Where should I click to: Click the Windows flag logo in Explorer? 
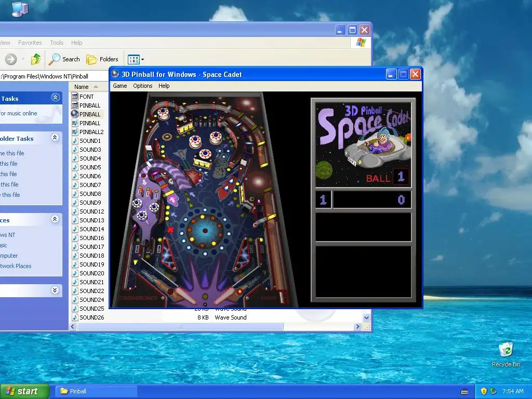pos(361,43)
